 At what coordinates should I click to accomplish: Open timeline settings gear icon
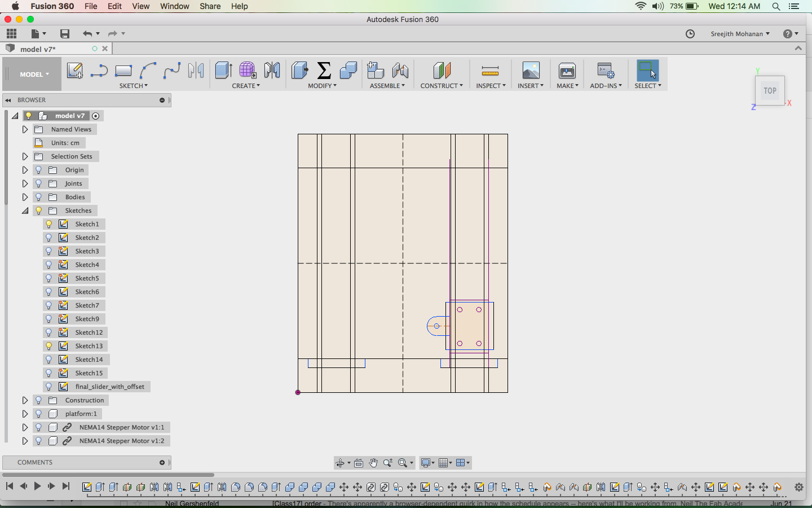pyautogui.click(x=799, y=487)
